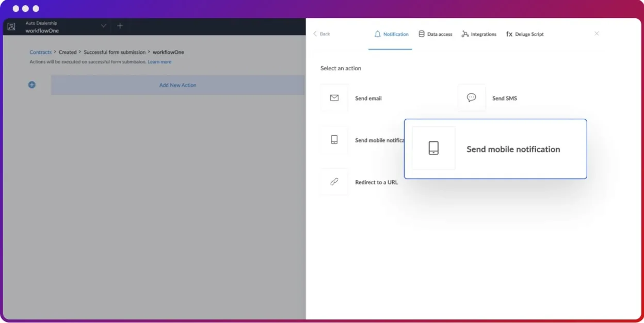Click the fx icon for Deluge Script

click(x=509, y=34)
